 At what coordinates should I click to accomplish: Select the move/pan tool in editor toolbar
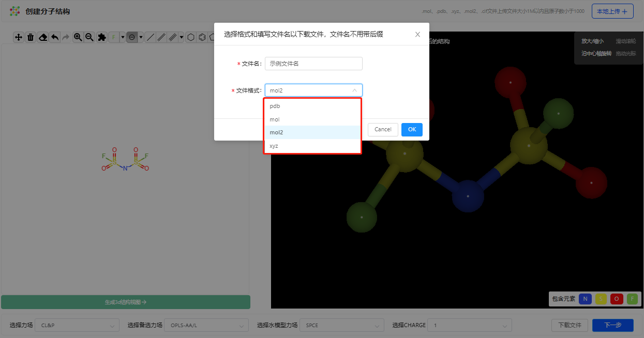coord(19,37)
